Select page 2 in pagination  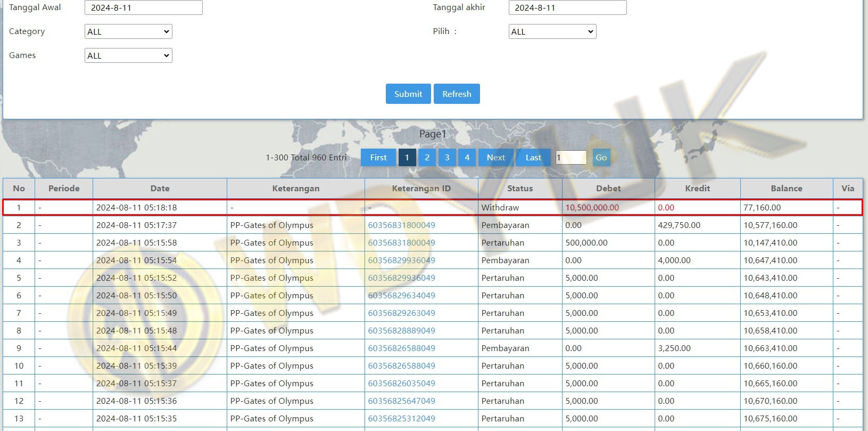click(x=427, y=157)
